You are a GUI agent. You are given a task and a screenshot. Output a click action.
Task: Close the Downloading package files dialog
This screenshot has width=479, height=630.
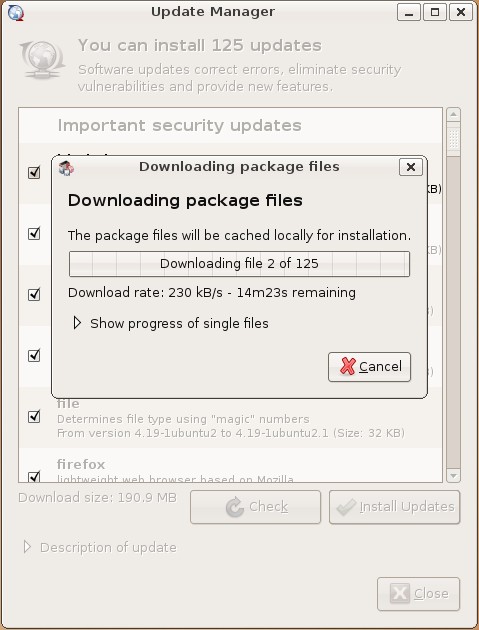click(411, 167)
